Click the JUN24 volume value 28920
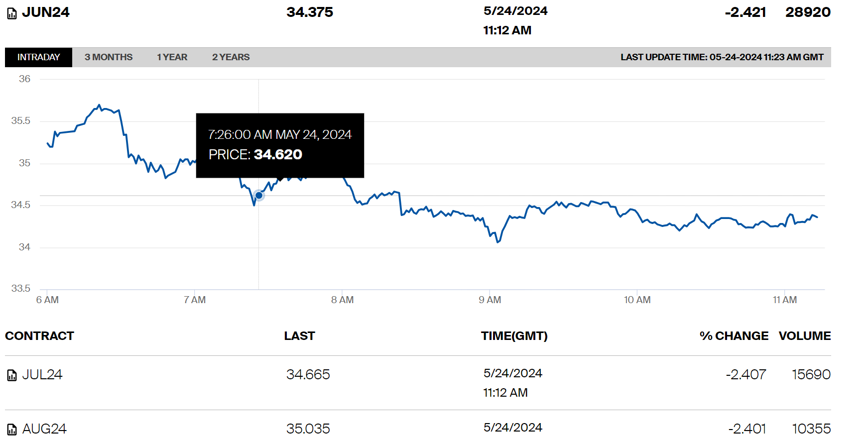 click(x=808, y=12)
